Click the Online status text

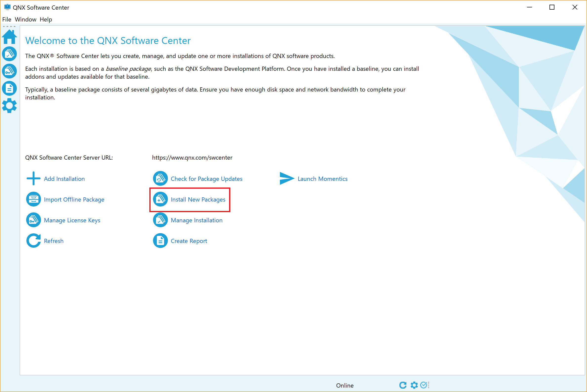click(345, 386)
